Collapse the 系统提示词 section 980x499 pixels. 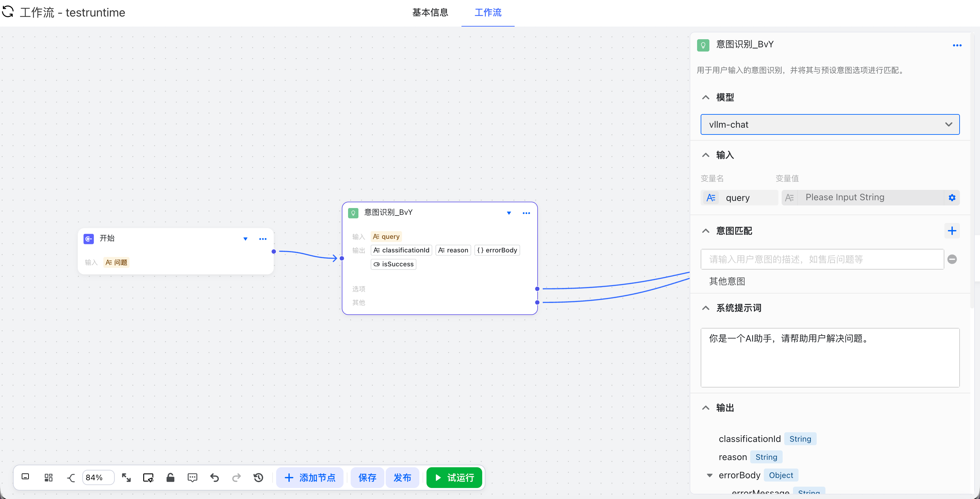point(706,308)
